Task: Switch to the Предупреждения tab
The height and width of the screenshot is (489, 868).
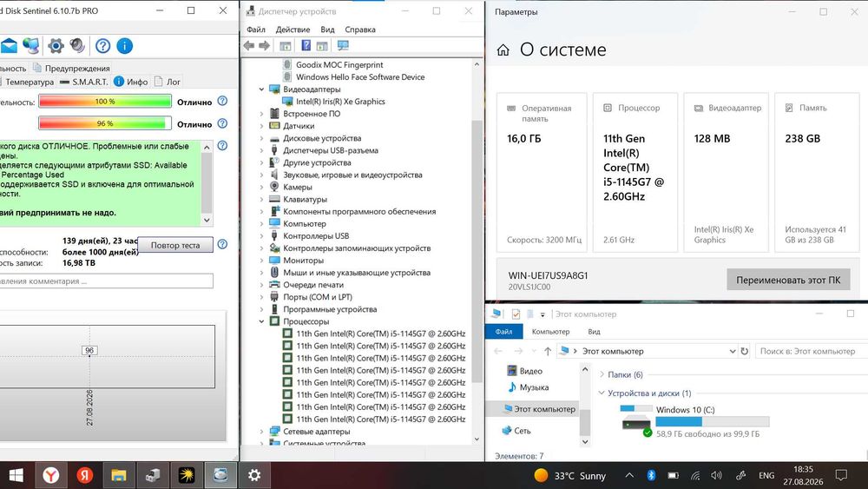Action: point(71,68)
